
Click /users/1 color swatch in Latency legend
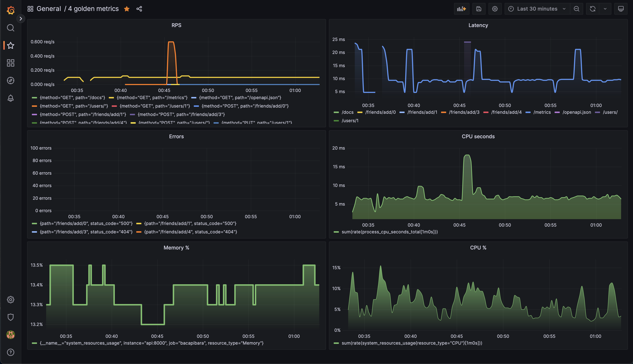[x=336, y=121]
